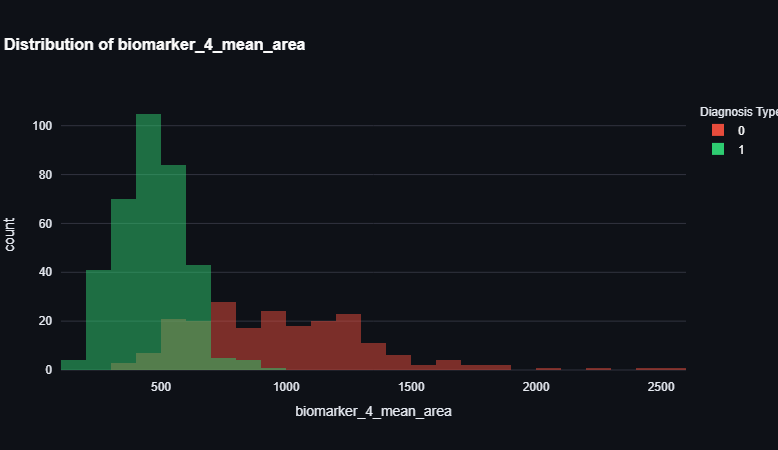Viewport: 778px width, 450px height.
Task: Click the small red bar near 1650
Action: pos(448,365)
